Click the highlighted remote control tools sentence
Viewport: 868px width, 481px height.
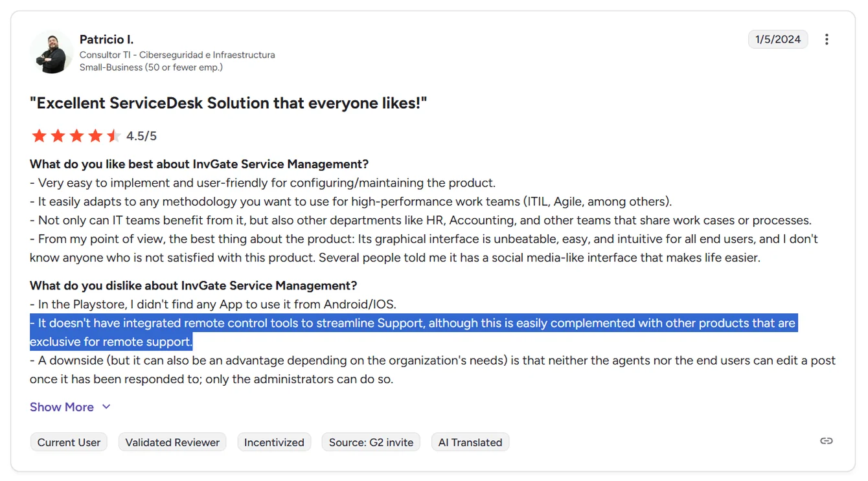(413, 332)
